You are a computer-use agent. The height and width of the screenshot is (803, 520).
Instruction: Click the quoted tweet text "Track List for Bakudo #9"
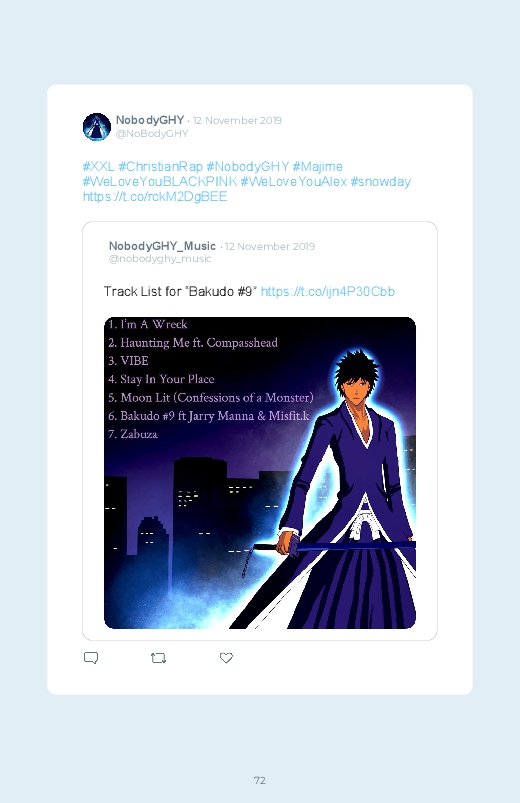tap(180, 291)
